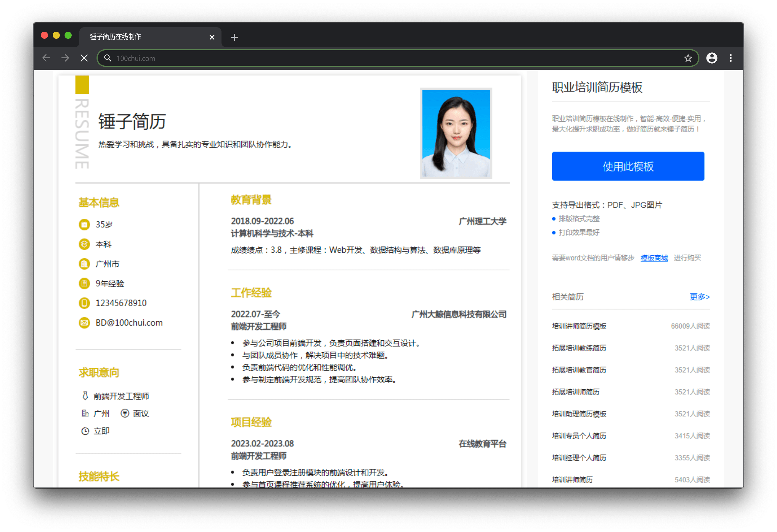Viewport: 777px width, 532px height.
Task: Click the 相关简历 heading
Action: 568,297
